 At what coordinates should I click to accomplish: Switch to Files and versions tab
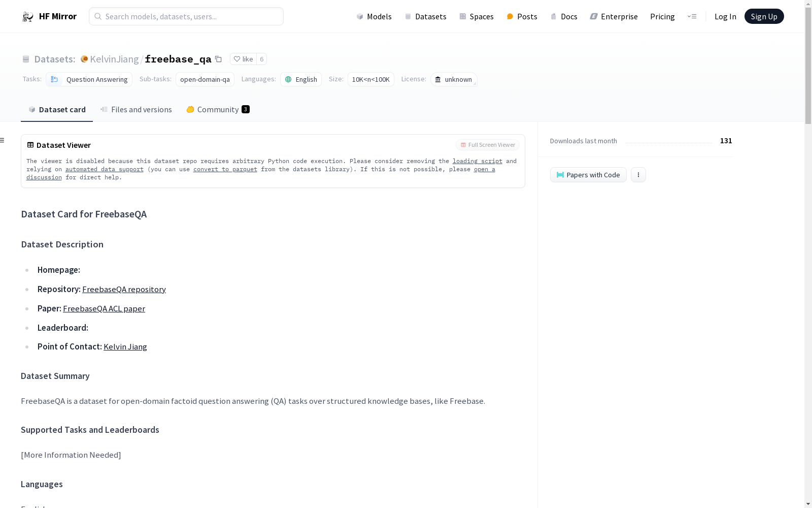click(136, 110)
